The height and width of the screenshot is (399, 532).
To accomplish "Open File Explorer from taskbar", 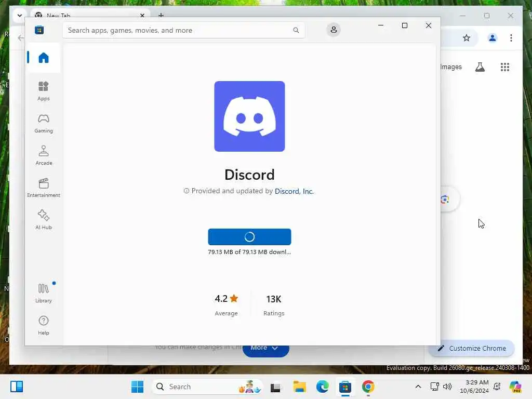I will pos(299,387).
